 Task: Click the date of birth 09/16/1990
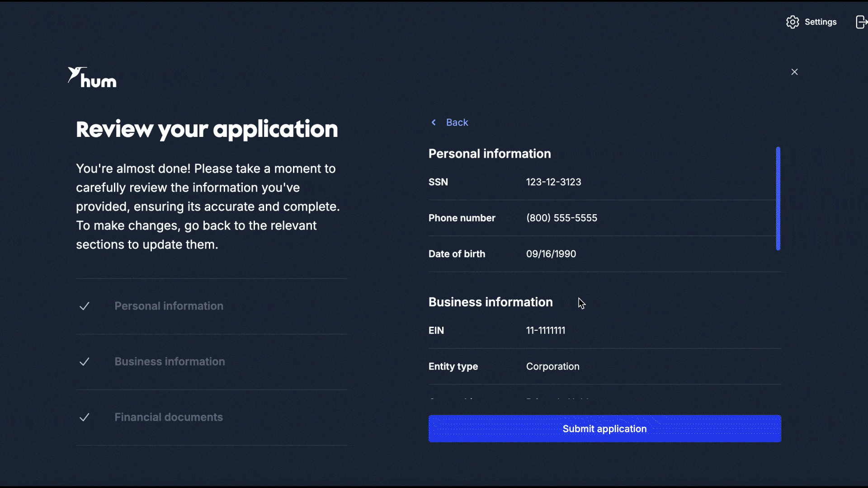(x=551, y=254)
